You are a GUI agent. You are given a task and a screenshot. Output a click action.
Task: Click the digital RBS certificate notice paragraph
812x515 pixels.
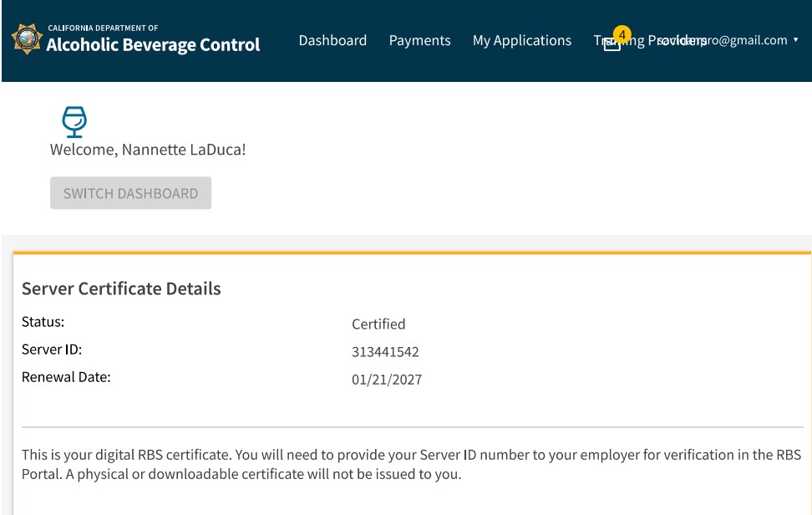(411, 465)
